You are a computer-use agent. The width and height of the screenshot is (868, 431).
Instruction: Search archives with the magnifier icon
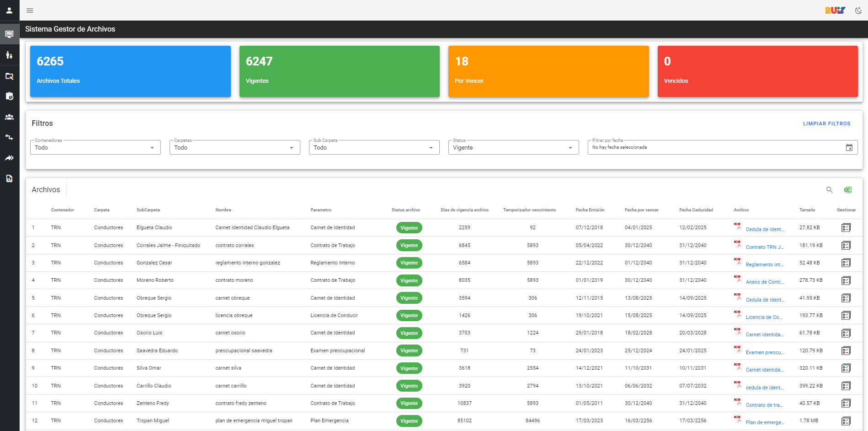coord(829,190)
